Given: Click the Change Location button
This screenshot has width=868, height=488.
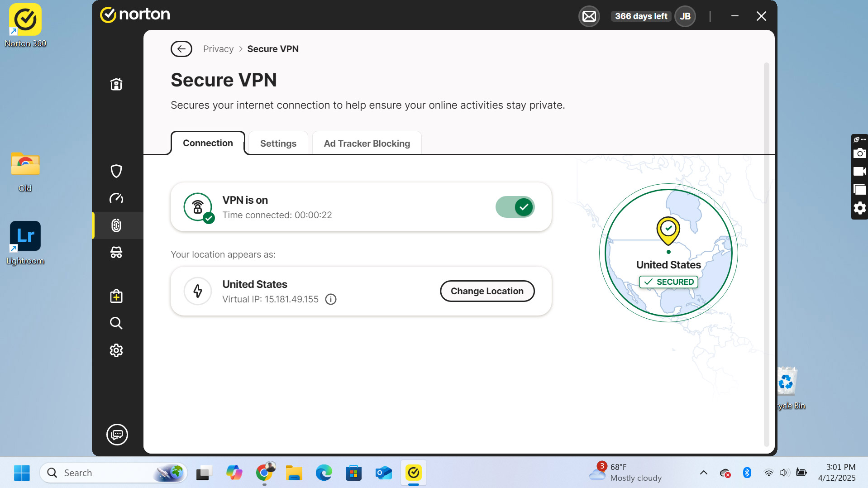Looking at the screenshot, I should click(487, 291).
